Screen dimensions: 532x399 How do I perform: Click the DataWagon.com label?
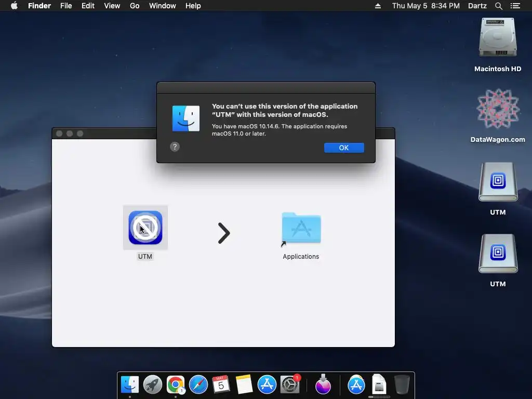point(498,139)
